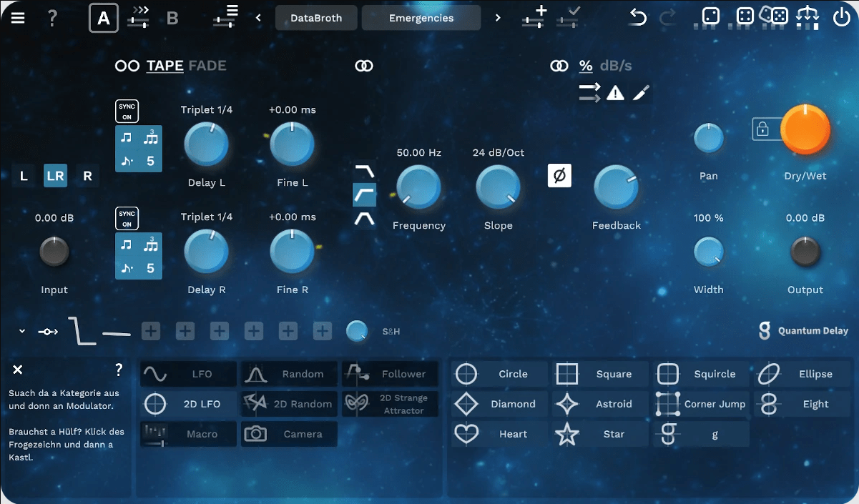Click the S&H knob
Image resolution: width=859 pixels, height=504 pixels.
click(357, 331)
